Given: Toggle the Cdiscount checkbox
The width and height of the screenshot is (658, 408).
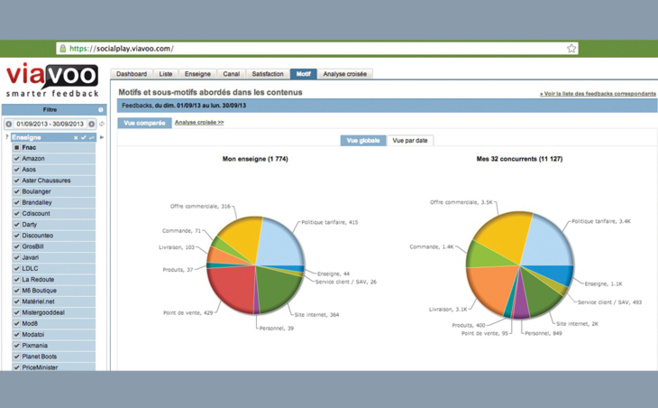Looking at the screenshot, I should [x=17, y=213].
